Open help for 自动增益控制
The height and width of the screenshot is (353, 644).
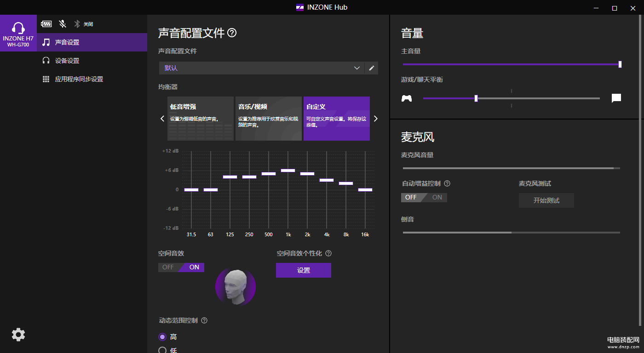point(447,183)
